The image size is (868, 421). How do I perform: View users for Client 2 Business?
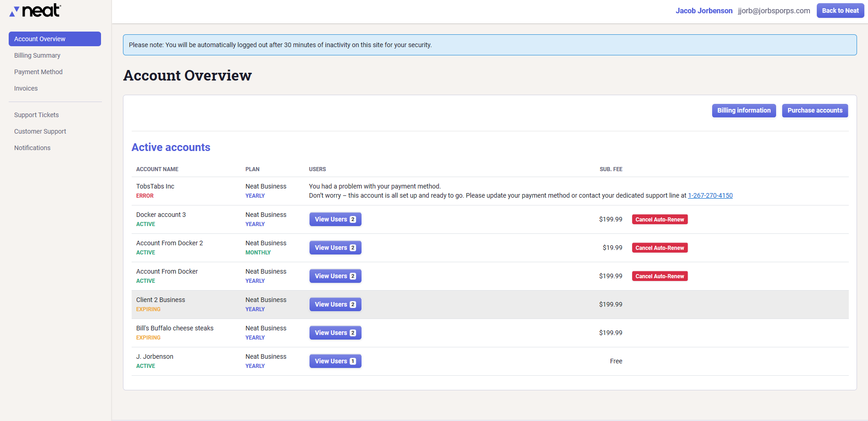tap(335, 304)
